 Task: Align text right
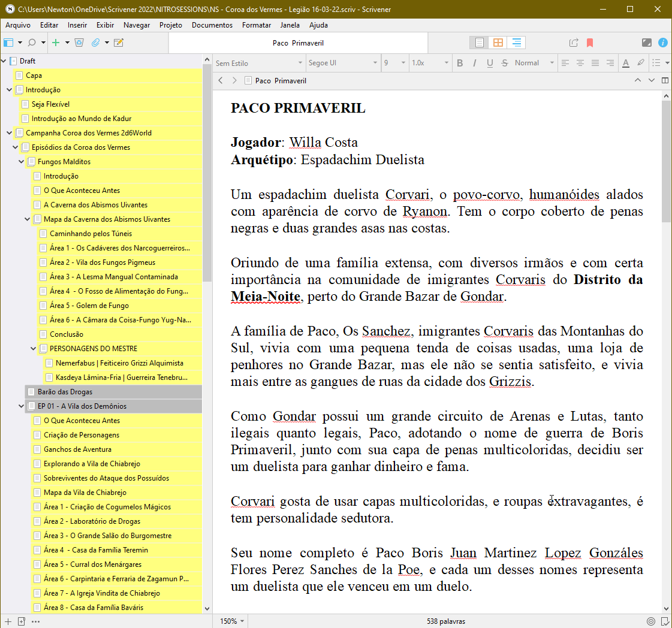click(x=610, y=63)
